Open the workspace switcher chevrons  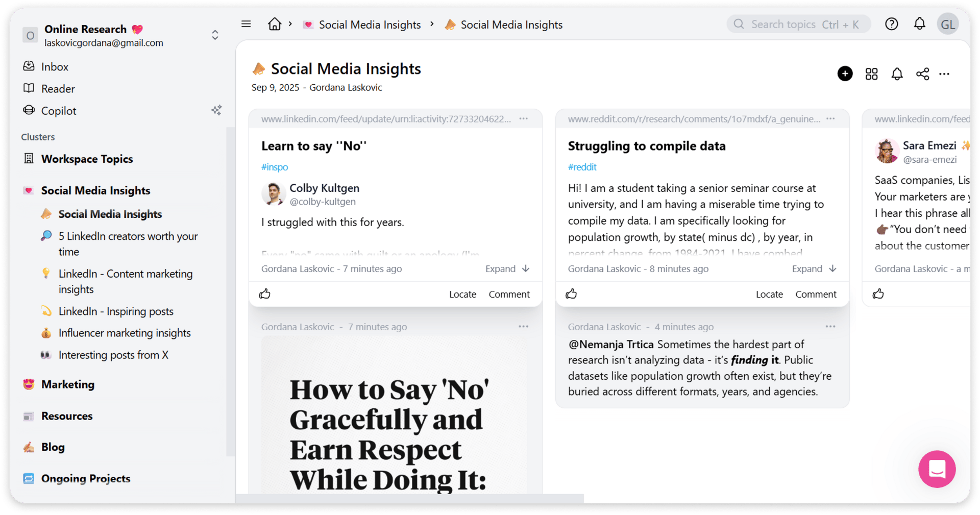click(x=215, y=35)
